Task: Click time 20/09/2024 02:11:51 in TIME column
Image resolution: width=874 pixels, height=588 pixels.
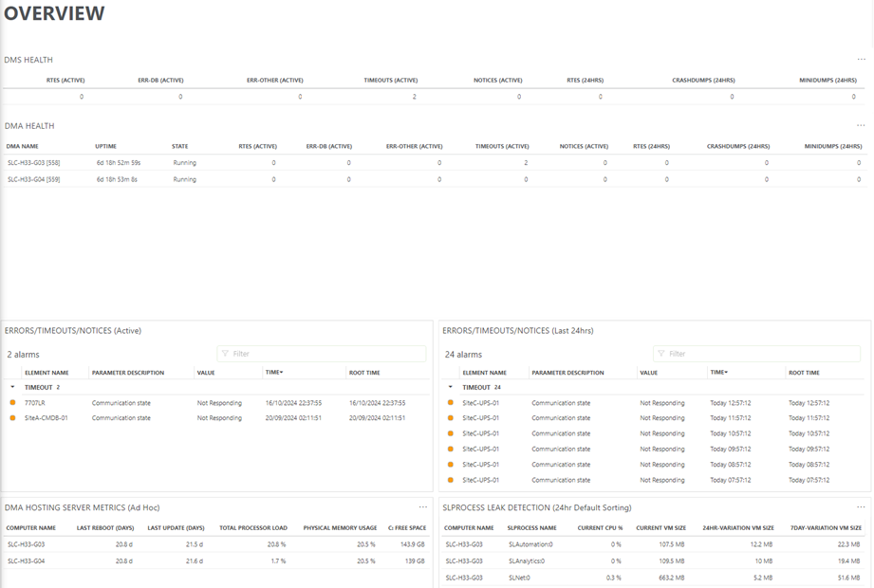Action: 293,417
